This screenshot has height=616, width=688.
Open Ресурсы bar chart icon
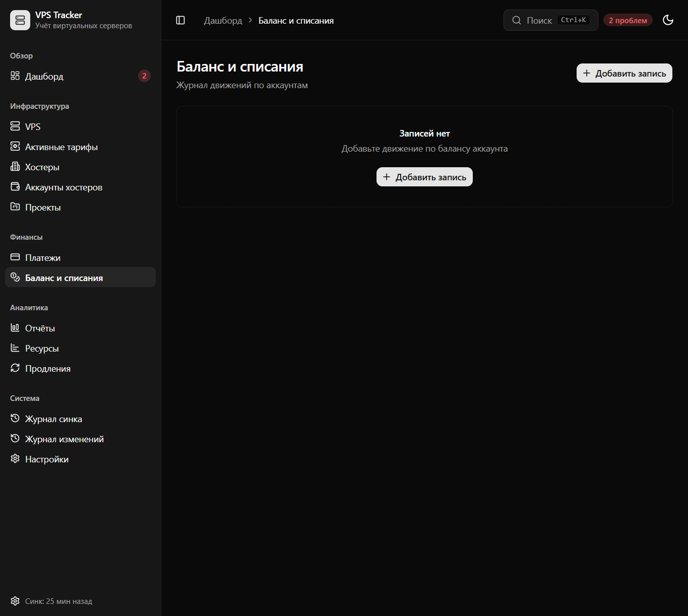click(x=15, y=348)
